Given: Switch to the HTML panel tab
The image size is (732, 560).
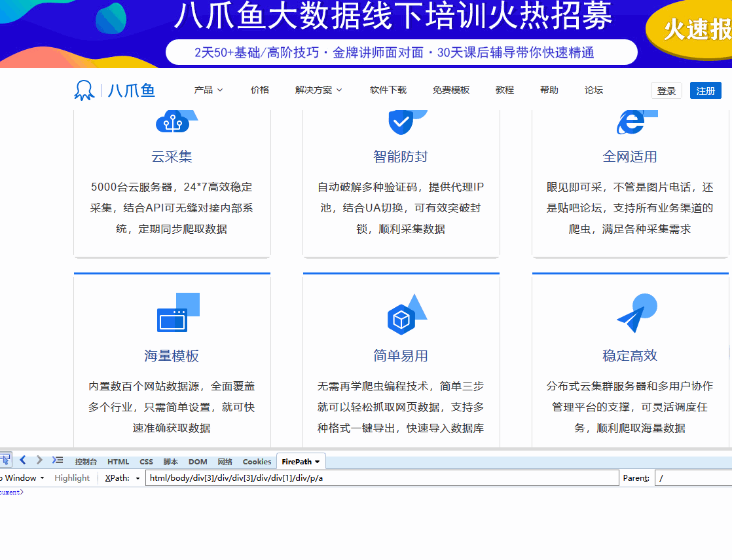Looking at the screenshot, I should click(118, 462).
